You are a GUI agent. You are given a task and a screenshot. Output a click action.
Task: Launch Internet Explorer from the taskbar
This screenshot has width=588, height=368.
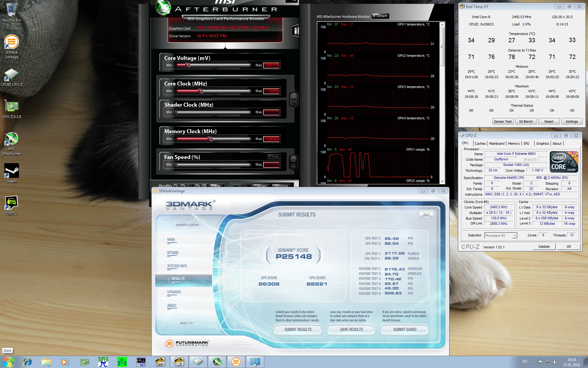coord(28,362)
